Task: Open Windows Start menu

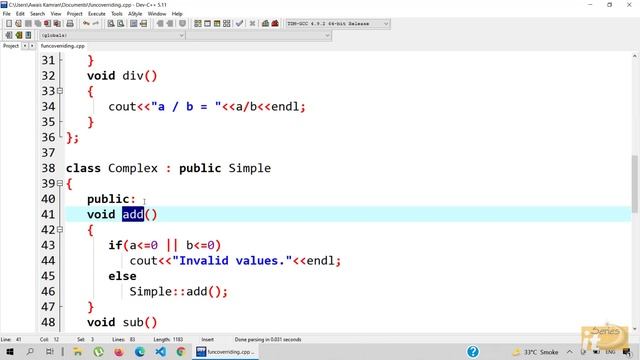Action: point(10,351)
